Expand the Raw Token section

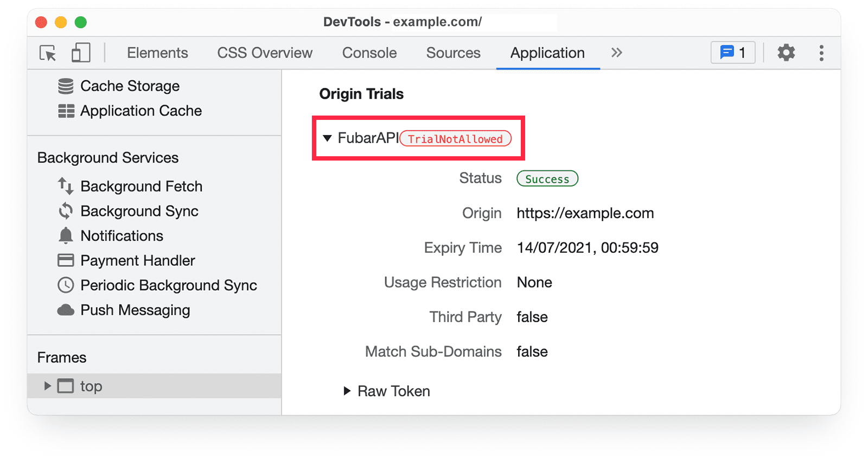point(347,391)
